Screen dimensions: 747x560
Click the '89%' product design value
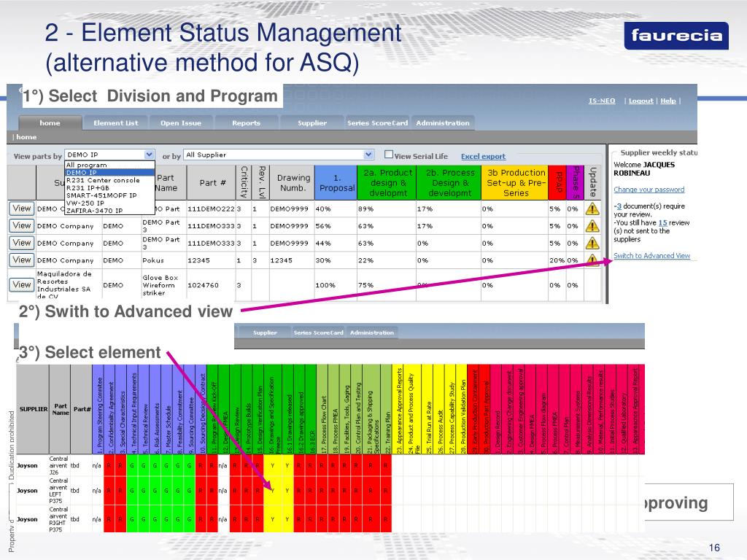pos(366,209)
